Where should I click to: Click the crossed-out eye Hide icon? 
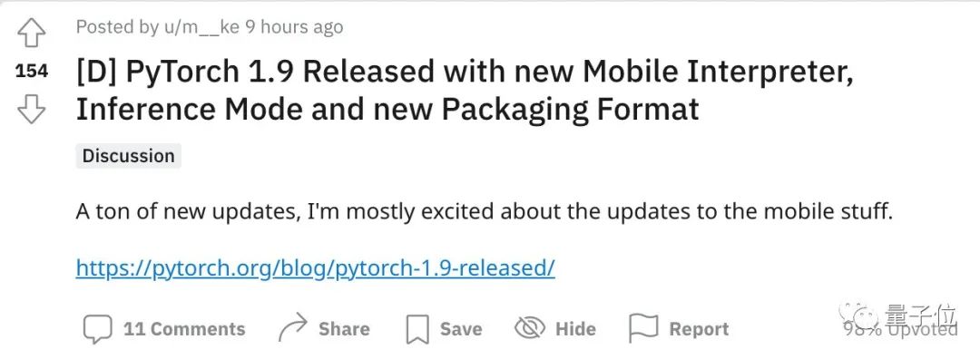coord(529,328)
